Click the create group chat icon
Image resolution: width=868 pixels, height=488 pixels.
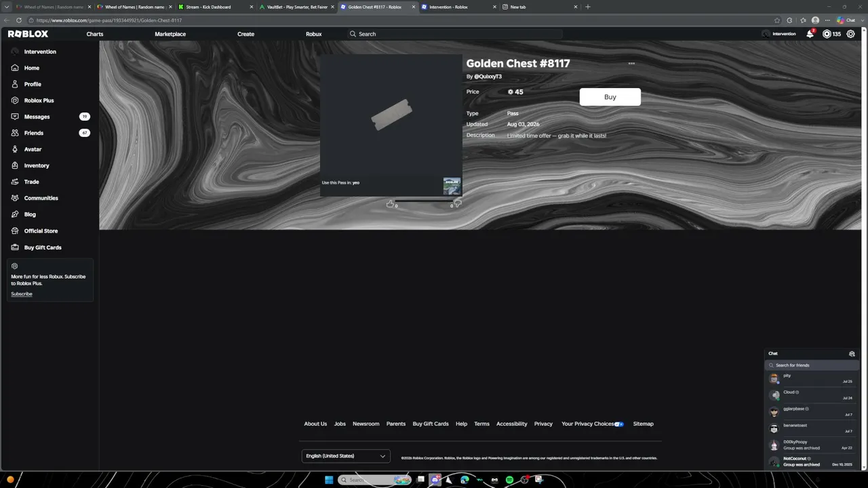coord(852,354)
